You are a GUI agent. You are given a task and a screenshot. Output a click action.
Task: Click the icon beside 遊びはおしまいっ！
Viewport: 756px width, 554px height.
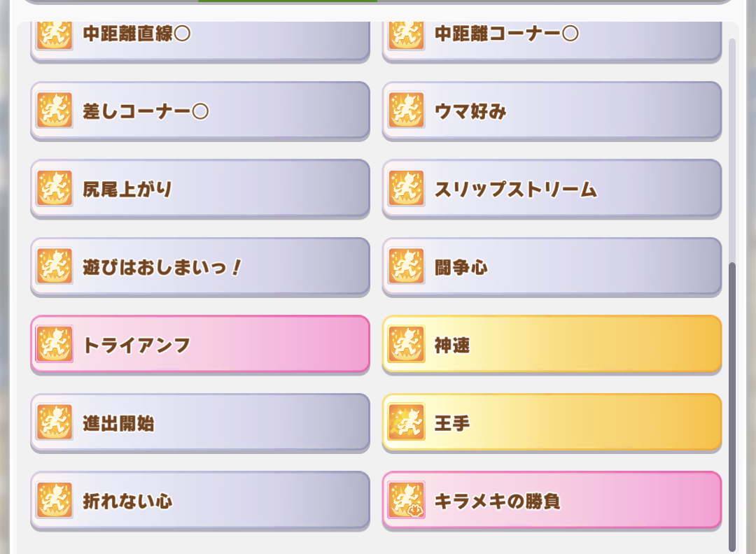(55, 267)
